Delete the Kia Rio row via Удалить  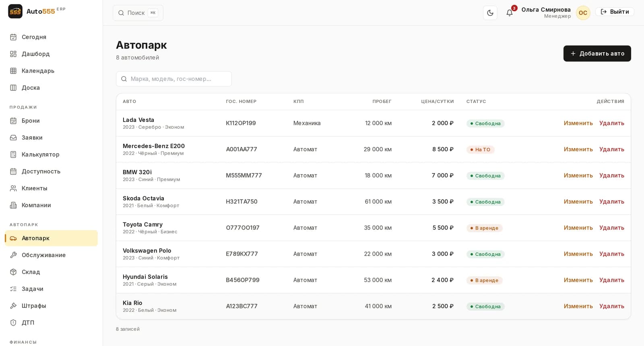[x=611, y=306]
